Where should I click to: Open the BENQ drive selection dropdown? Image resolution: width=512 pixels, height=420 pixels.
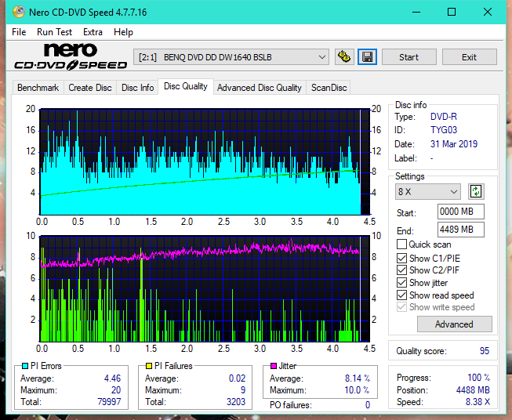232,57
